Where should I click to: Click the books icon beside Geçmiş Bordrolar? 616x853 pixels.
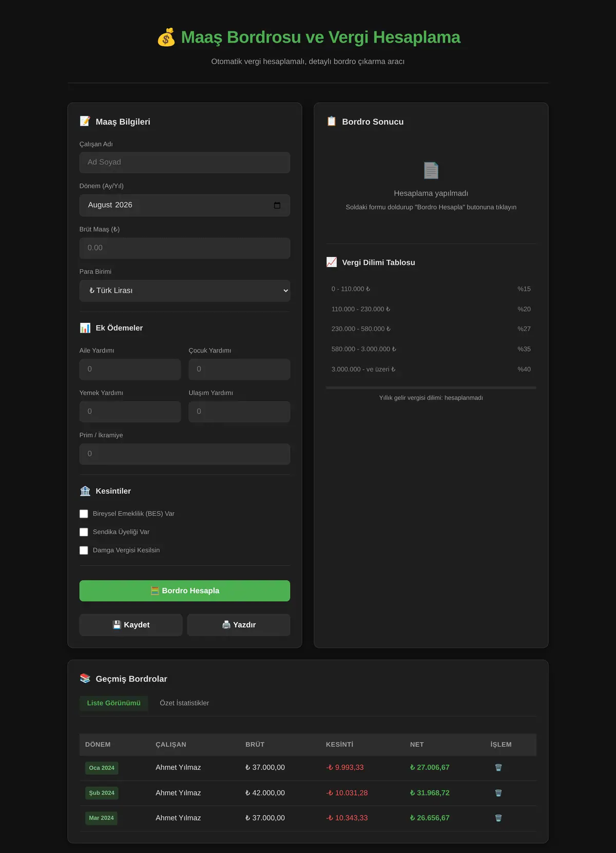tap(85, 678)
